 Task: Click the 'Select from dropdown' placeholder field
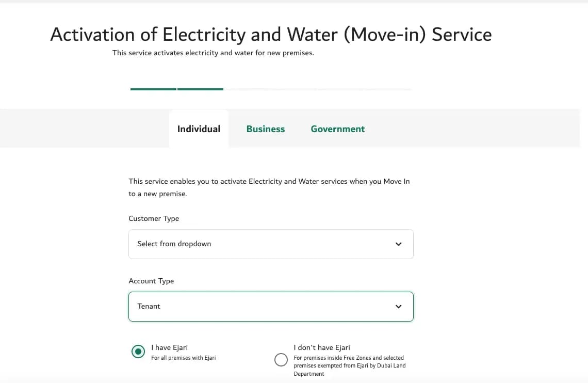click(174, 244)
